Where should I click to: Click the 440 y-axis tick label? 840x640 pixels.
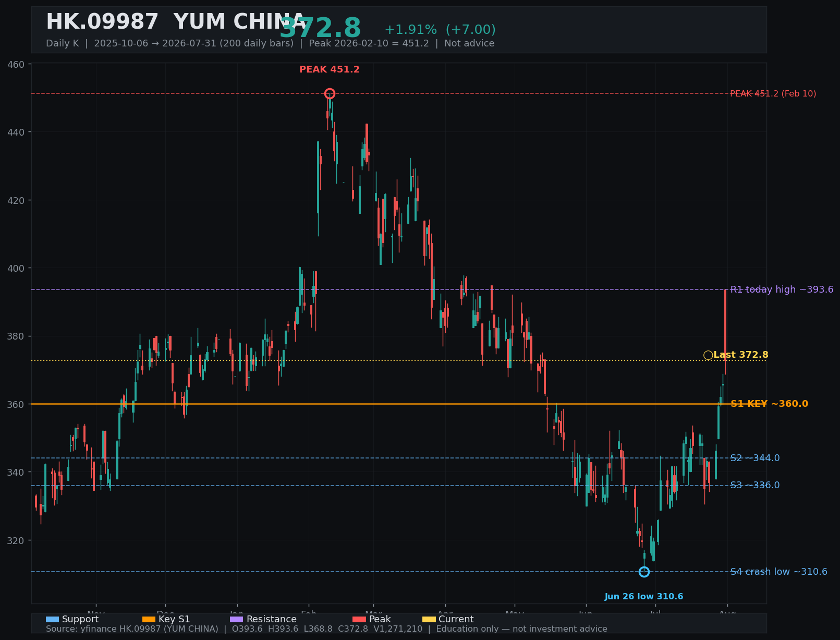click(17, 132)
